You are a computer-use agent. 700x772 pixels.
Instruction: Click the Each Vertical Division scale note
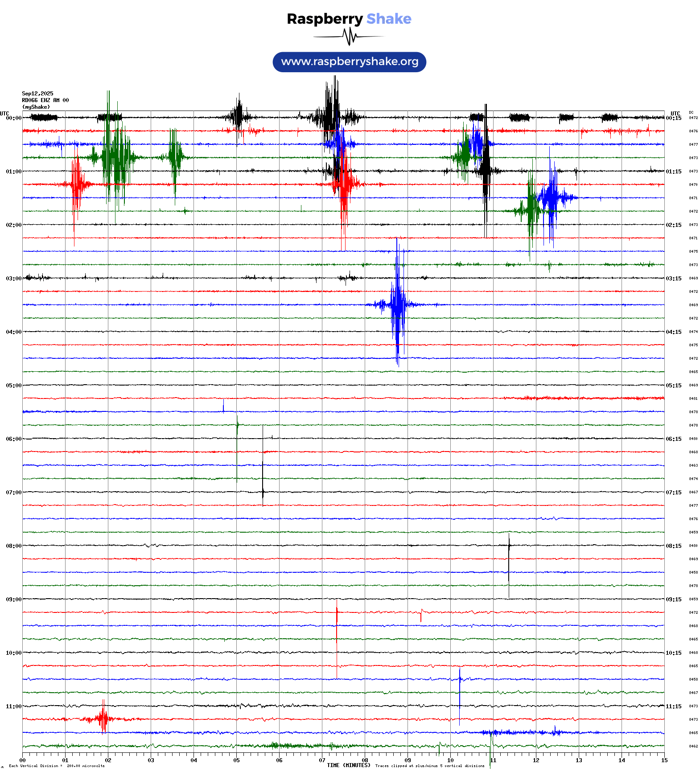57,766
